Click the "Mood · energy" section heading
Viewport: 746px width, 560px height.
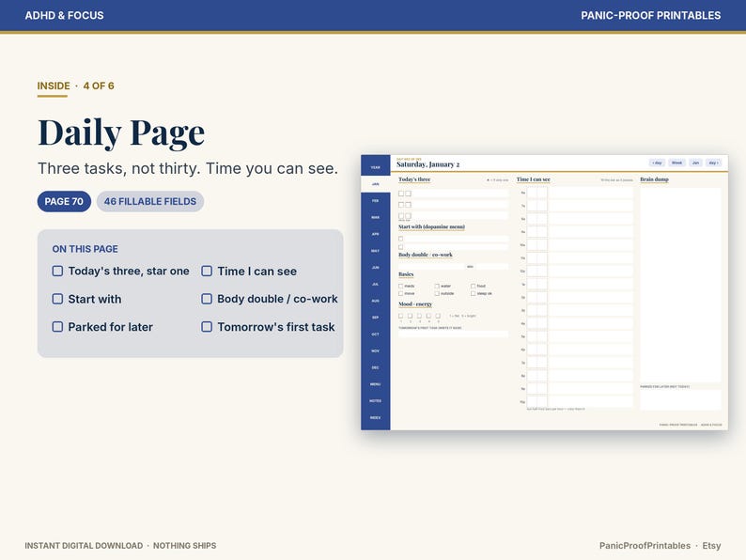pos(415,304)
